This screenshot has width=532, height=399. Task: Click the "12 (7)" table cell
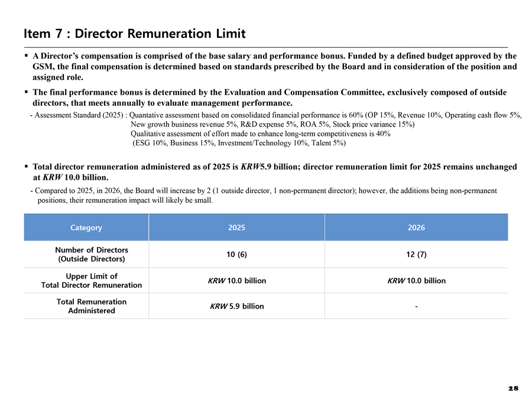[416, 254]
